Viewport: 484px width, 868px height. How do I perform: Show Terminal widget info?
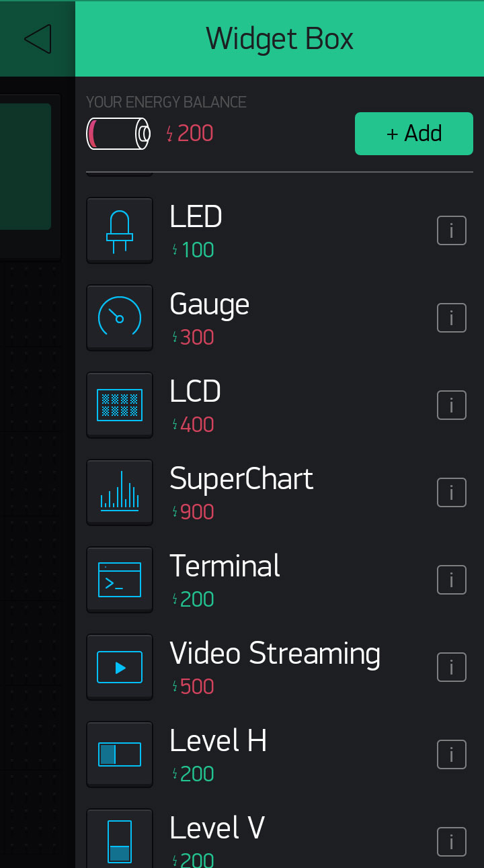(x=451, y=580)
